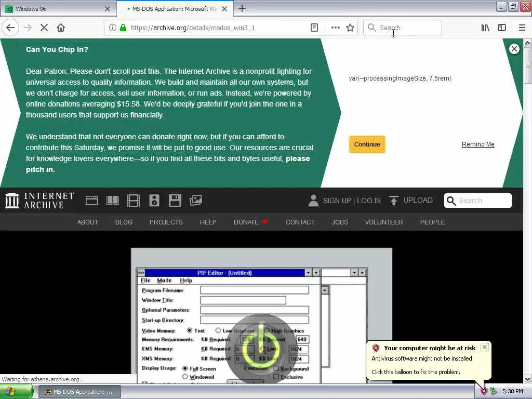The height and width of the screenshot is (399, 532).
Task: Click the safely remove hardware tray icon
Action: pyautogui.click(x=494, y=391)
